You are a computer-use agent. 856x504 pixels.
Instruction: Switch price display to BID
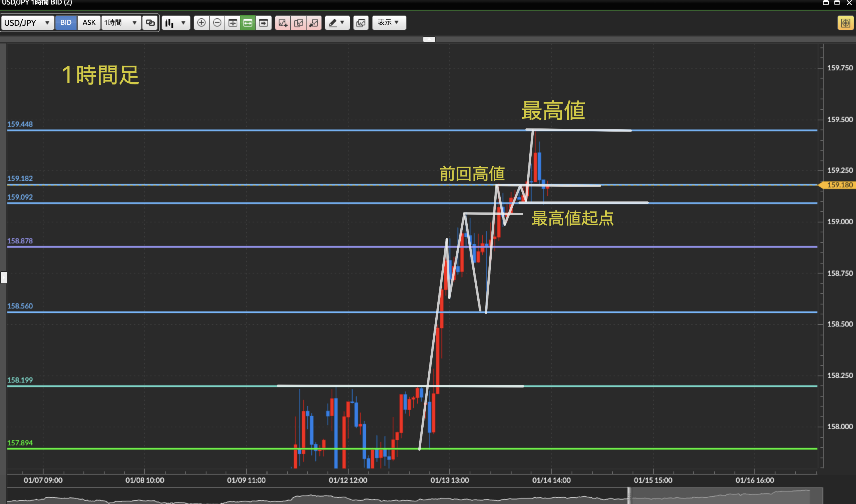pos(66,23)
